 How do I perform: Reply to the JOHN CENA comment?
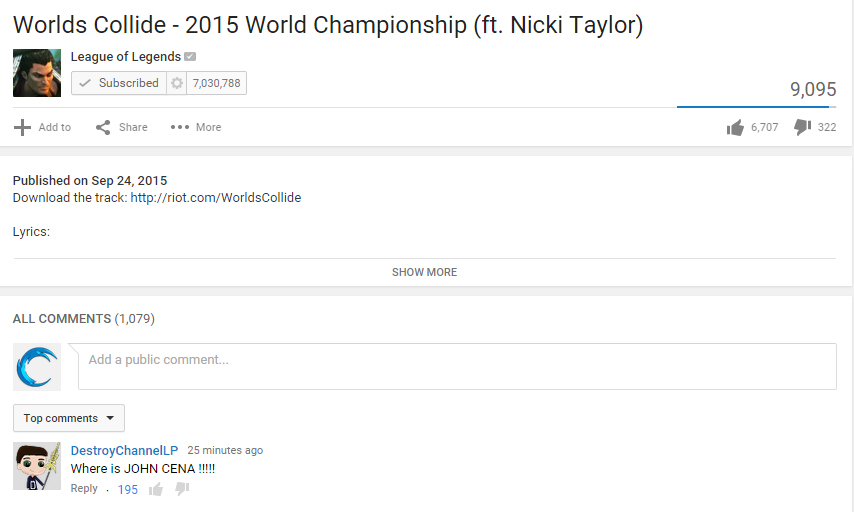[x=84, y=489]
